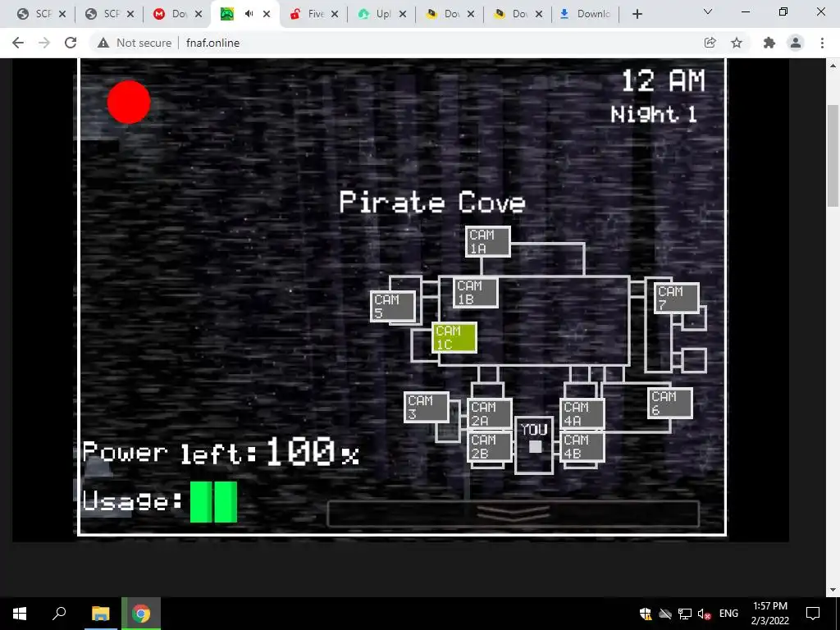
Task: Open the Extensions puzzle icon
Action: click(769, 43)
